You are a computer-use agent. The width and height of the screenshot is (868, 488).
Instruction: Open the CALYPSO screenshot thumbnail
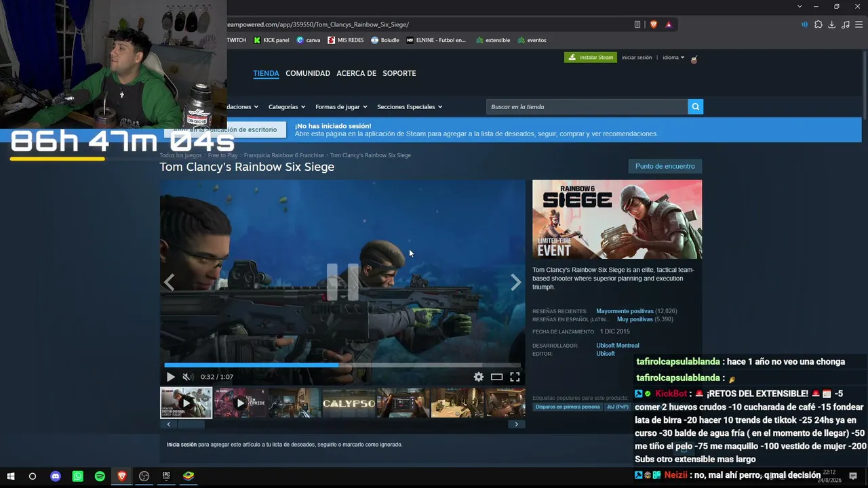349,403
